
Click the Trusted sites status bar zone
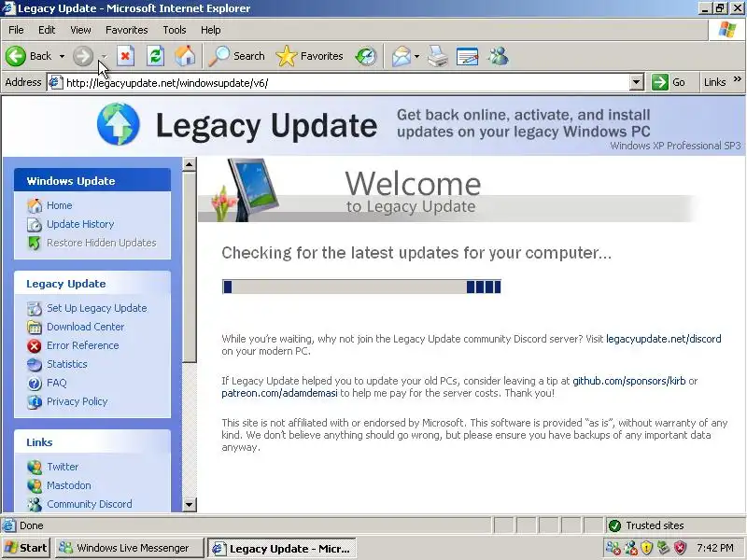click(674, 525)
